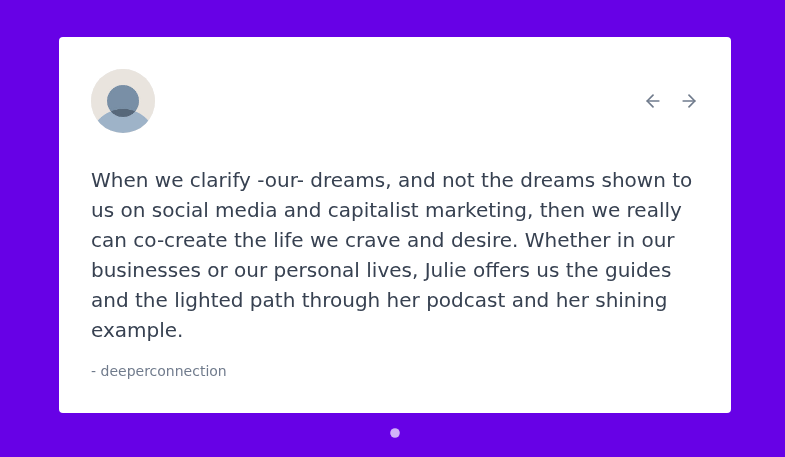Click the testimonial quote paragraph

tap(390, 255)
